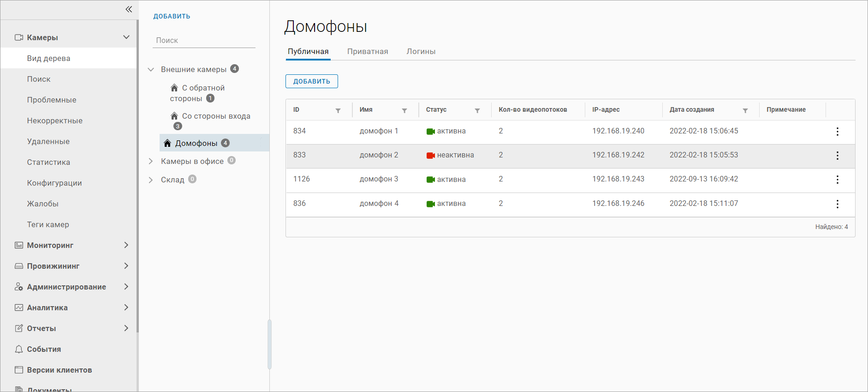Expand the Склад tree group

[x=151, y=180]
